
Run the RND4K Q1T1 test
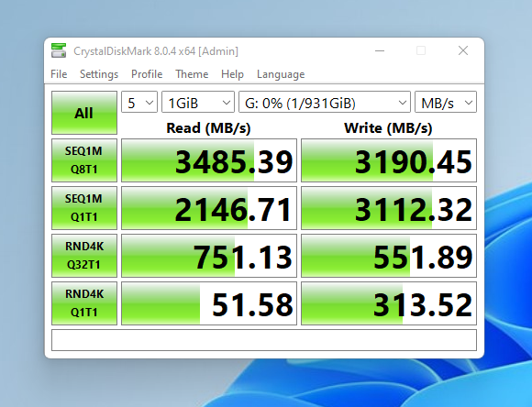pos(84,303)
